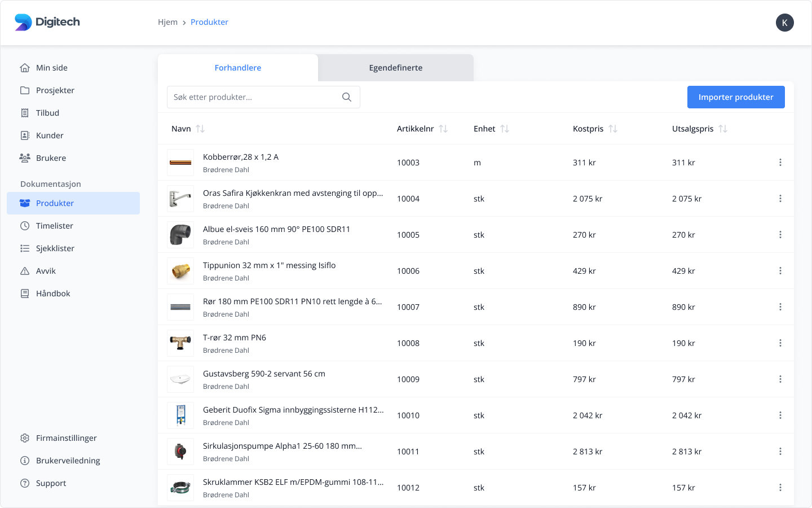Click product name Gustavsberg 590-2 servant 56 cm

pos(264,374)
